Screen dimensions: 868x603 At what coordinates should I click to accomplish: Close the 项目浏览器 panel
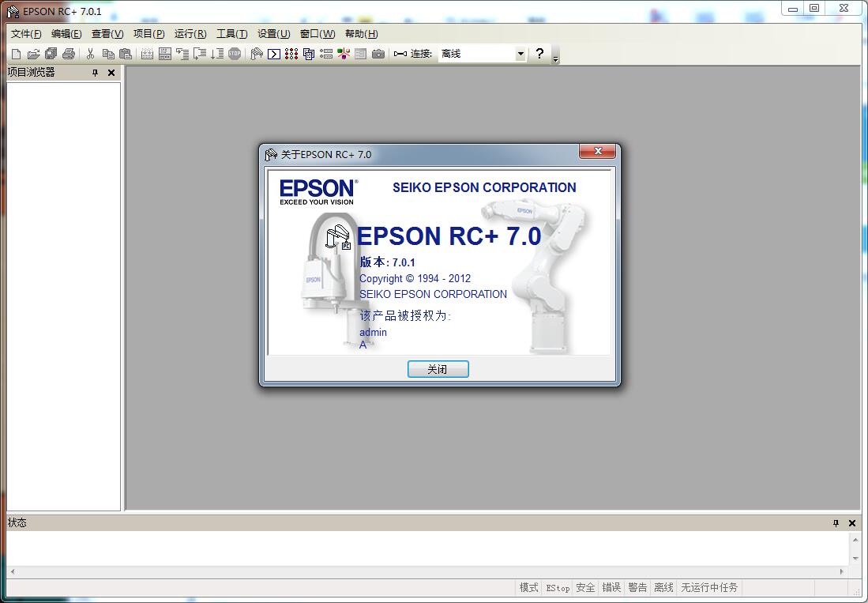111,73
